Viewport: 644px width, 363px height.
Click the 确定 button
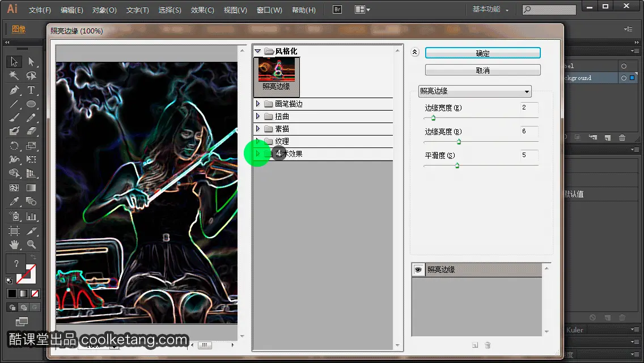(x=482, y=53)
